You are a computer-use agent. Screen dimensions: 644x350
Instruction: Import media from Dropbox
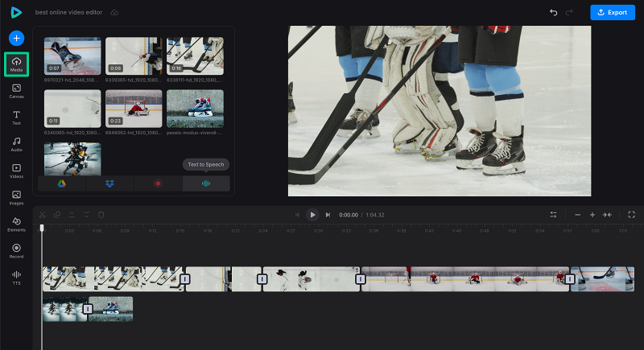[109, 183]
